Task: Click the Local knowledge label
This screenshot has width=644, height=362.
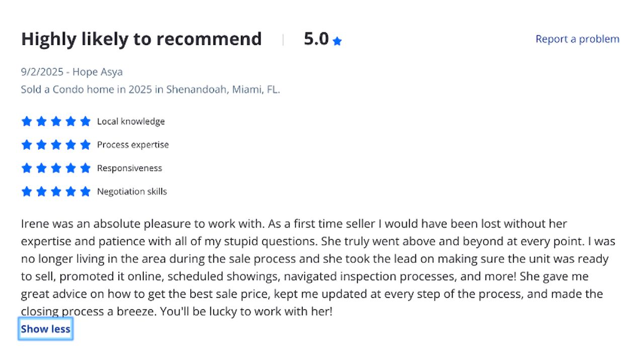Action: (x=131, y=121)
